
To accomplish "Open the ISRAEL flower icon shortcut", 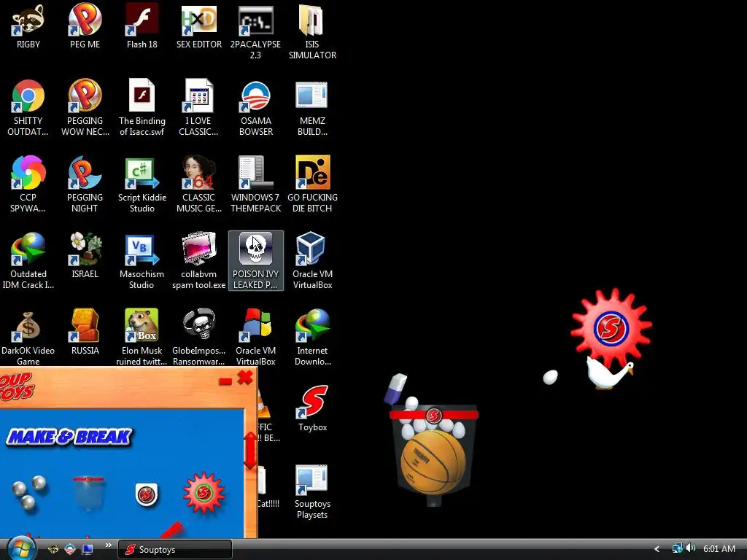I will [x=85, y=255].
